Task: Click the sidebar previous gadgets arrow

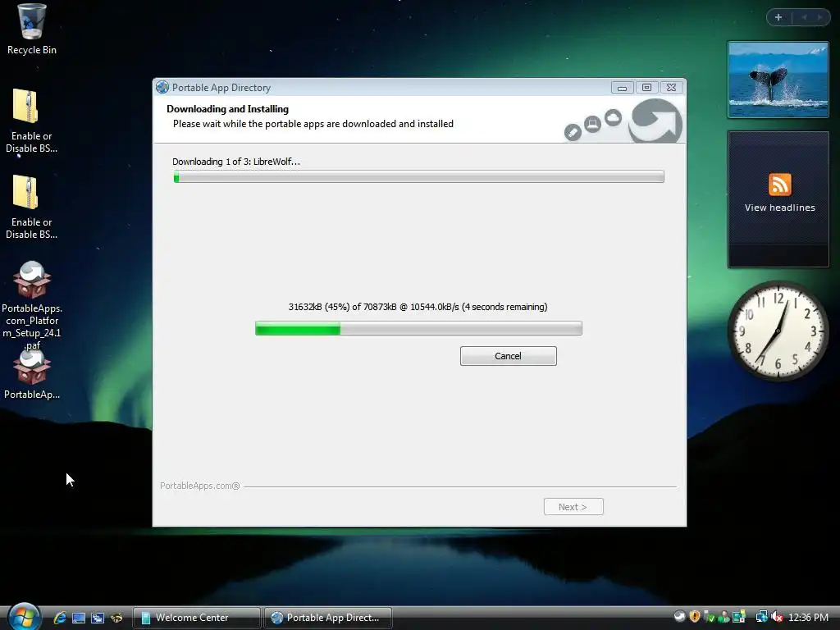Action: click(804, 17)
